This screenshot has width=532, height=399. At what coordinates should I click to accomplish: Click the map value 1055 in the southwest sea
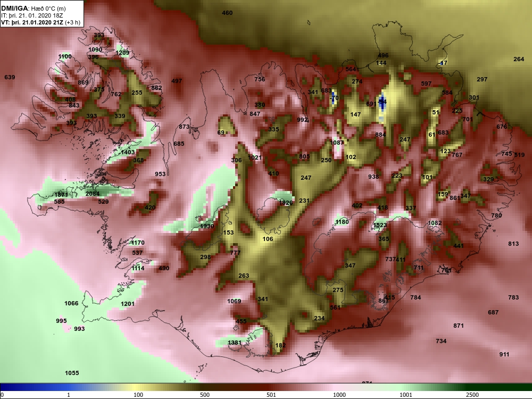[x=72, y=373]
